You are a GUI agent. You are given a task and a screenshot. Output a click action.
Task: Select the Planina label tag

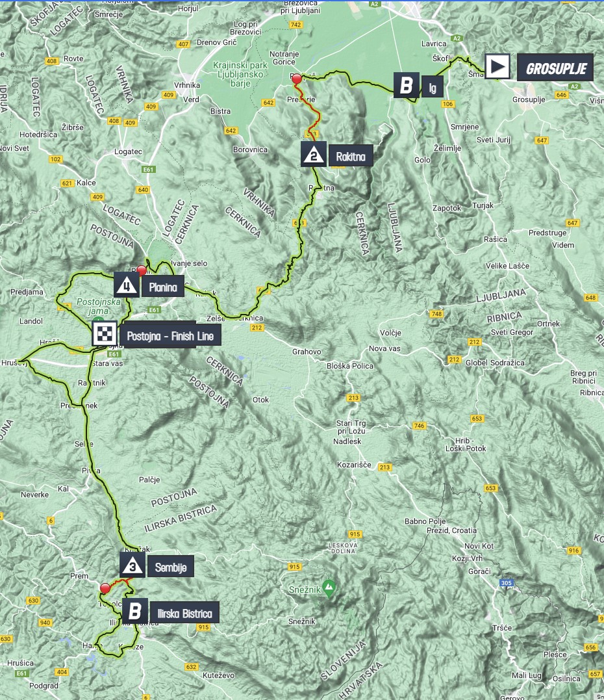pos(163,287)
